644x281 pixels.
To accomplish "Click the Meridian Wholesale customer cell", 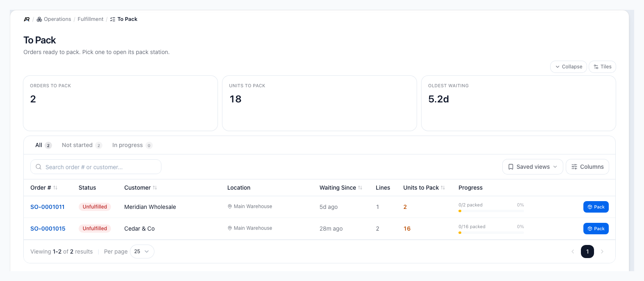I will (x=150, y=207).
